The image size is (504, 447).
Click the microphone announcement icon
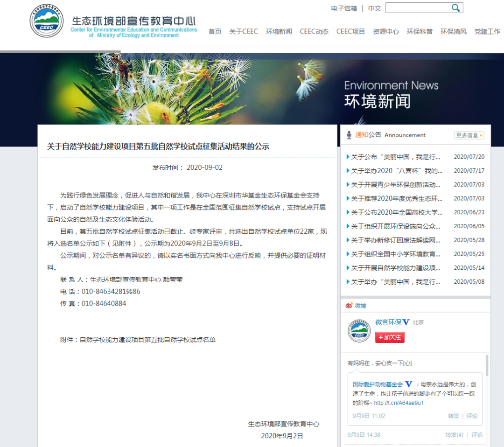pyautogui.click(x=349, y=135)
